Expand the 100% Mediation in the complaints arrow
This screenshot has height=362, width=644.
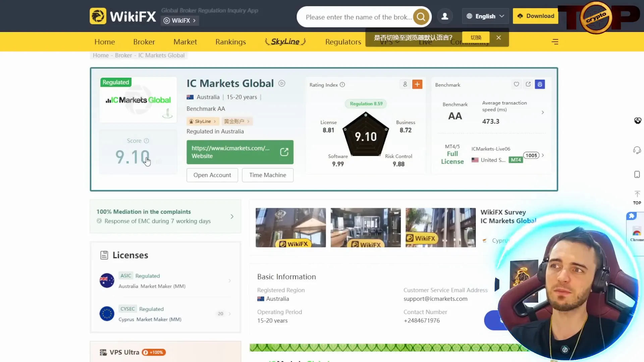232,217
